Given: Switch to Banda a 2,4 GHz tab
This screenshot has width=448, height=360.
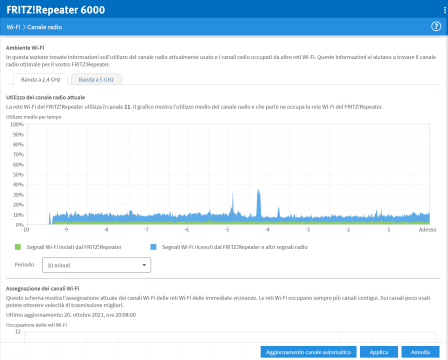Looking at the screenshot, I should click(x=41, y=79).
